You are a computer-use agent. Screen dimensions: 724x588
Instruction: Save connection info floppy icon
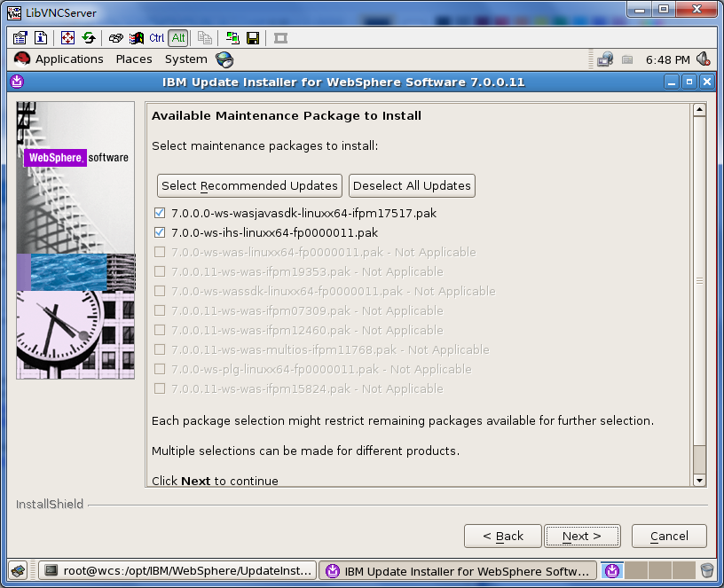point(253,38)
